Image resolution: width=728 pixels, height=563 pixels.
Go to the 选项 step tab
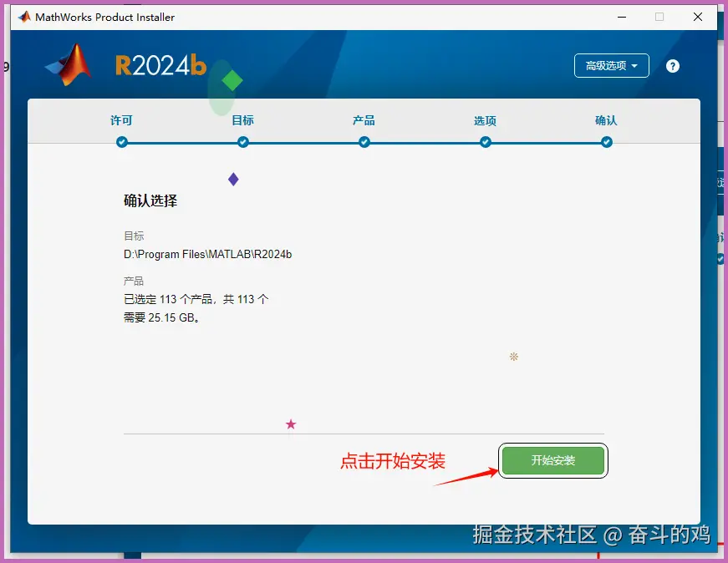(485, 120)
